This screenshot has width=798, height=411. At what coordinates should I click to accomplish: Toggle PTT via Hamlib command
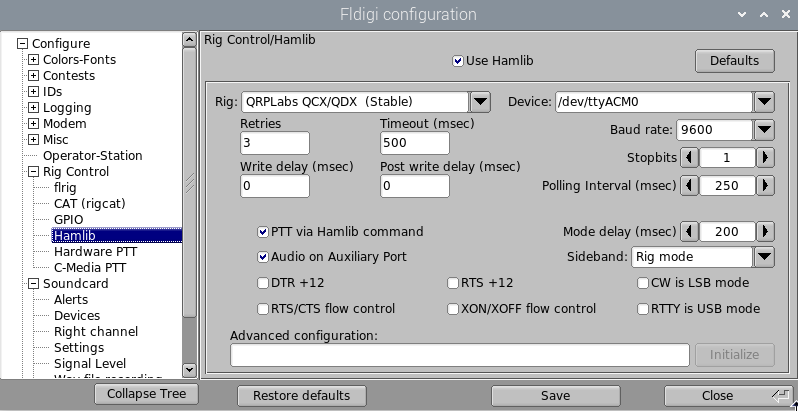coord(263,232)
